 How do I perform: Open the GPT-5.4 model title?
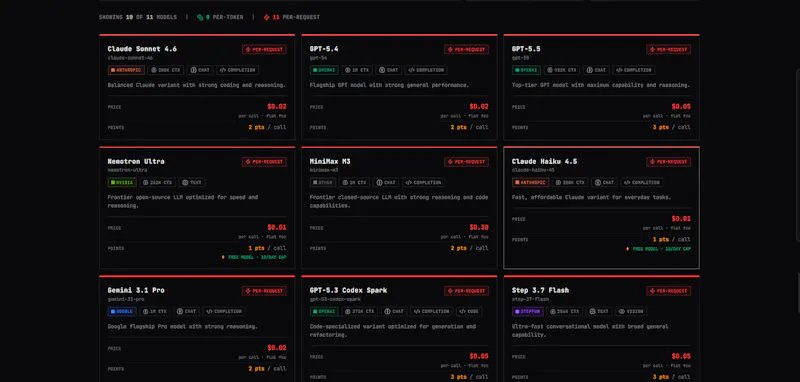point(324,49)
